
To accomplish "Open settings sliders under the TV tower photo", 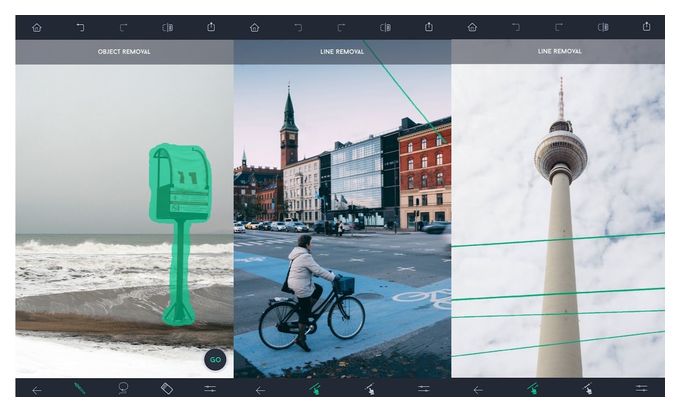I will [641, 388].
